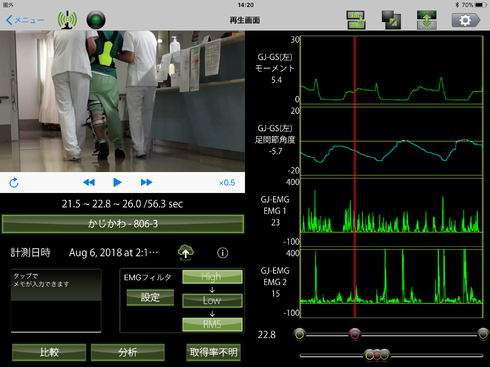The height and width of the screenshot is (367, 490).
Task: Go back to the メニュー screen
Action: [x=25, y=20]
